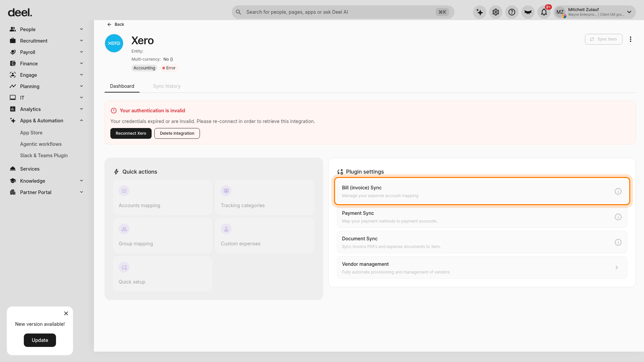Click the People sidebar icon
Image resolution: width=644 pixels, height=362 pixels.
[x=13, y=29]
